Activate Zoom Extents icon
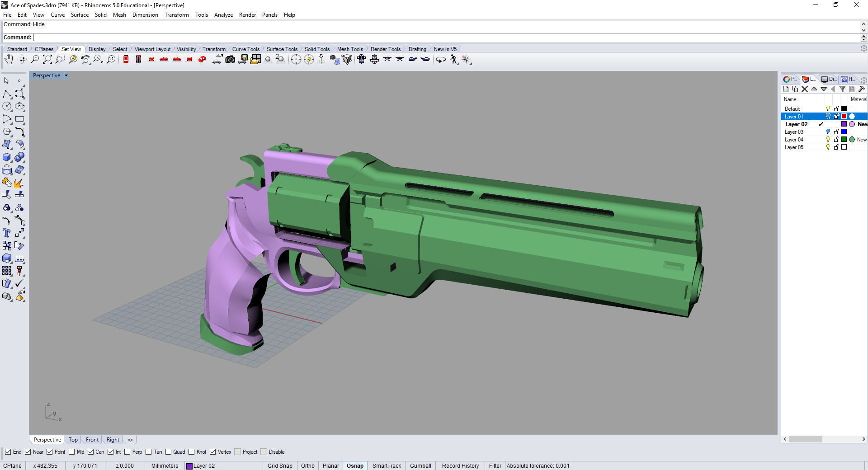Image resolution: width=868 pixels, height=470 pixels. tap(47, 60)
